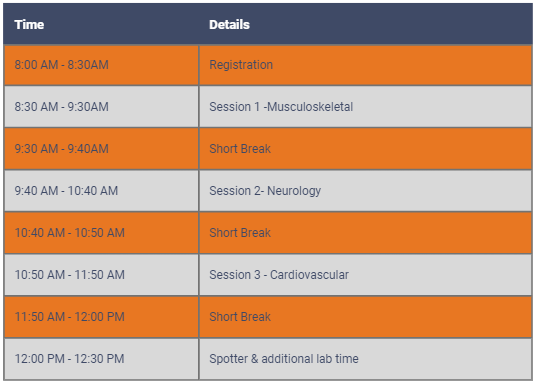Select the 11:50 AM - 12:00 PM cell
Viewport: 535px width, 383px height.
click(x=101, y=317)
